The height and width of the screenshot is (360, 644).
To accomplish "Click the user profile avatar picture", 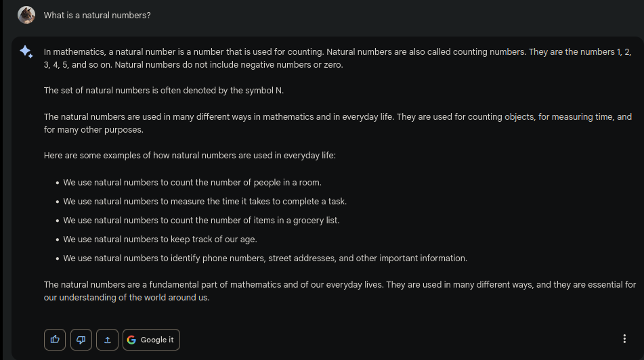I will [26, 15].
